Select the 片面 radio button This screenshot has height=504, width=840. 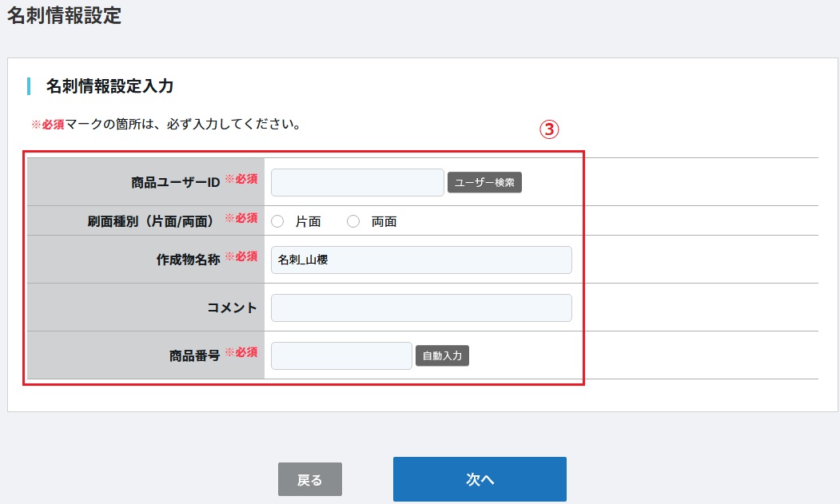pyautogui.click(x=278, y=222)
